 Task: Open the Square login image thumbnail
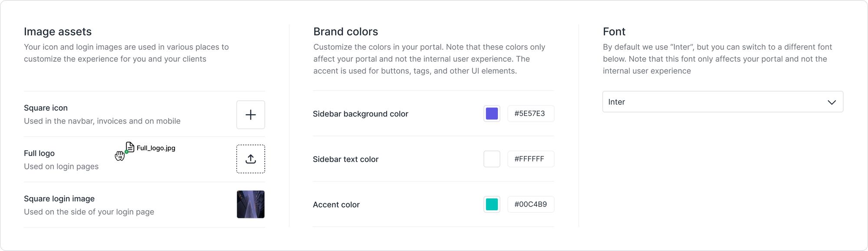250,204
